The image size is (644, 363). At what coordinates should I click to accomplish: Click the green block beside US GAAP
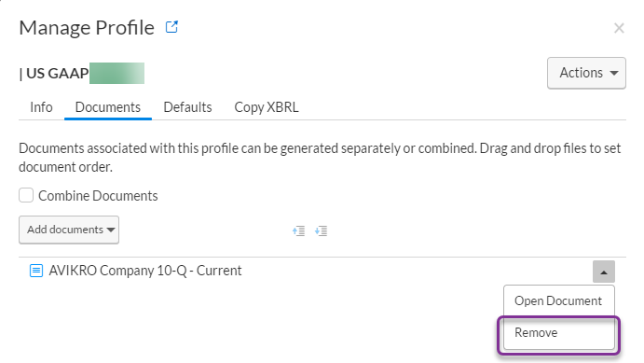116,73
